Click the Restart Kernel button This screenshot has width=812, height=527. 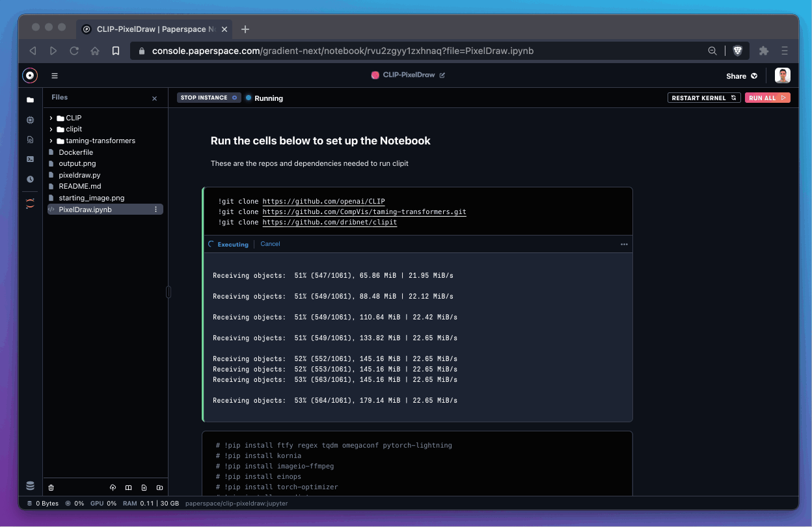click(x=704, y=98)
